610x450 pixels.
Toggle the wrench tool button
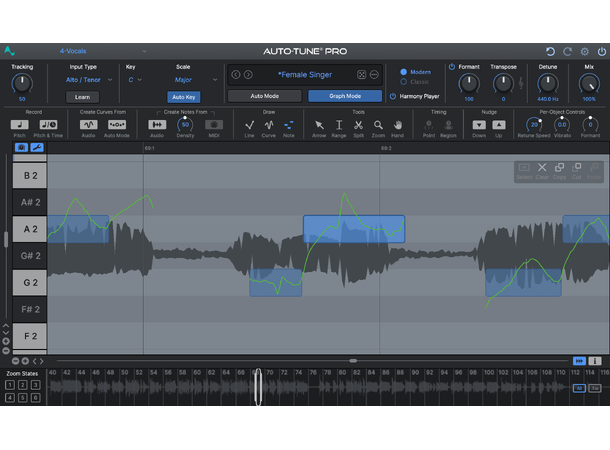(x=37, y=147)
